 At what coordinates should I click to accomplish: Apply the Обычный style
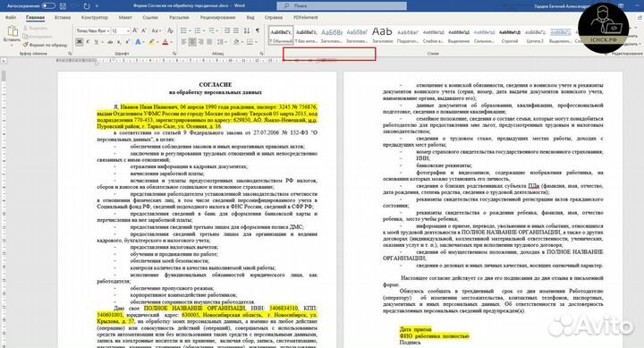point(281,35)
